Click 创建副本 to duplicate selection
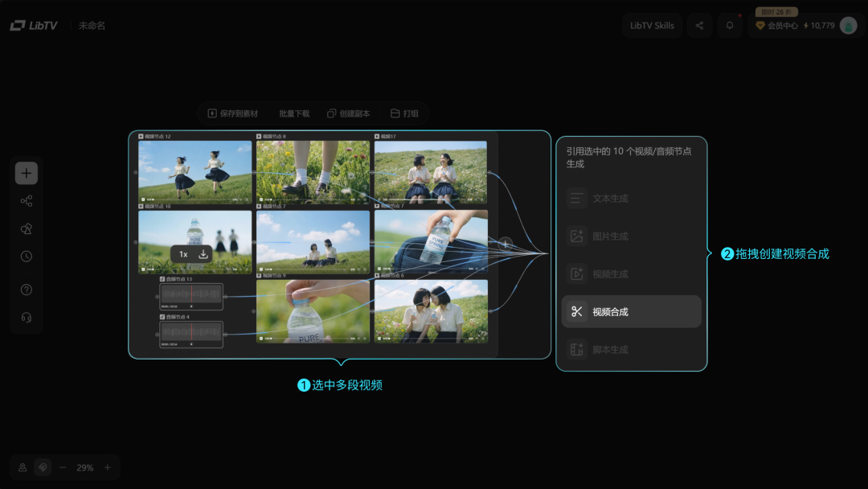The height and width of the screenshot is (489, 868). point(349,114)
